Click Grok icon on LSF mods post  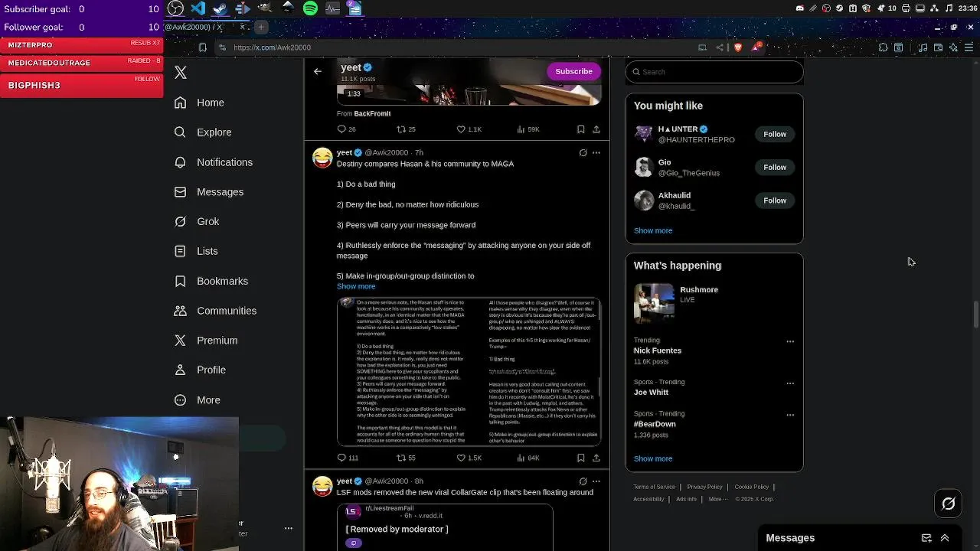[583, 481]
